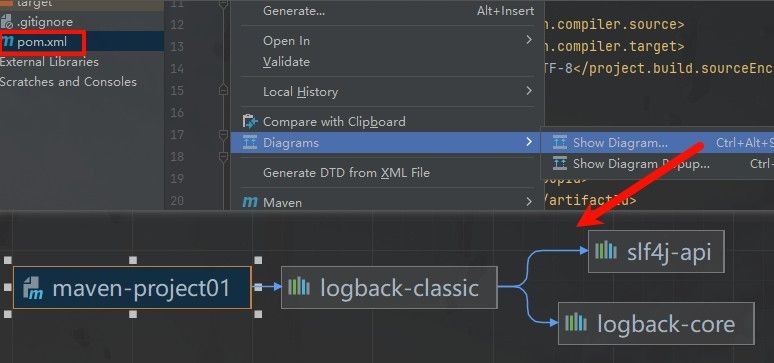The height and width of the screenshot is (363, 774).
Task: Click the Show Diagram icon
Action: pyautogui.click(x=560, y=143)
